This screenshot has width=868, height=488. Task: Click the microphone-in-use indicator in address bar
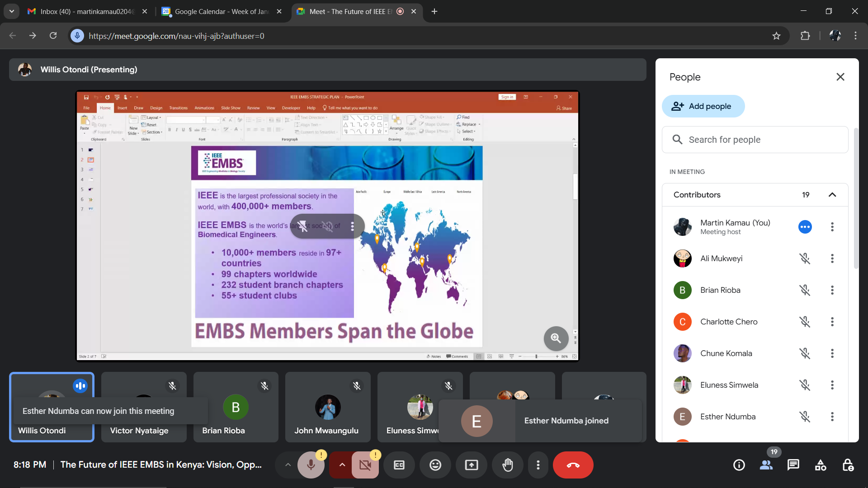coord(77,36)
